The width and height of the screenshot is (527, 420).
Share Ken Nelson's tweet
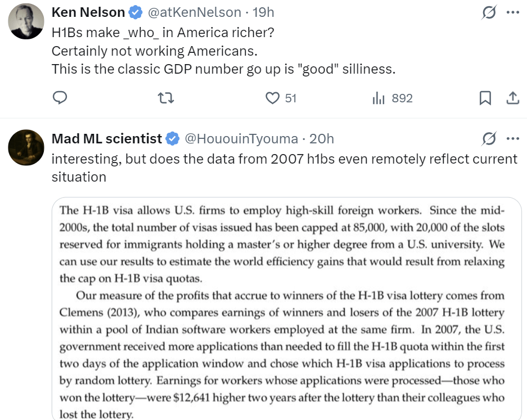click(512, 98)
